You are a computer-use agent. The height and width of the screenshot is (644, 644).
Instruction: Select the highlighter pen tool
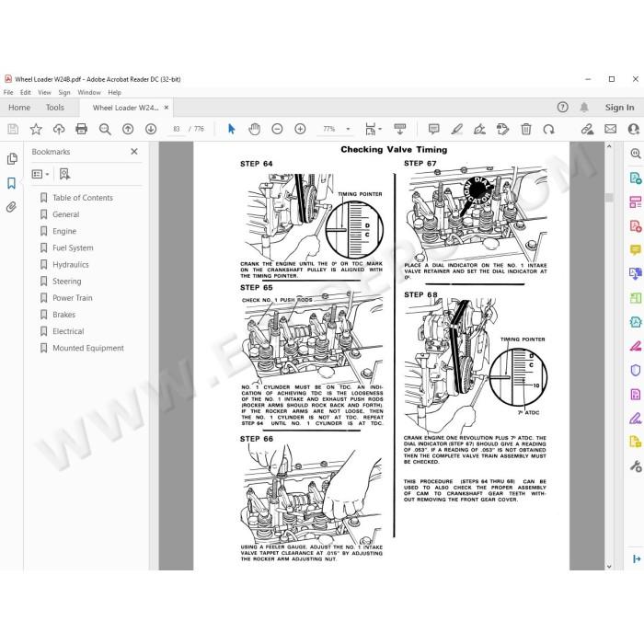456,129
